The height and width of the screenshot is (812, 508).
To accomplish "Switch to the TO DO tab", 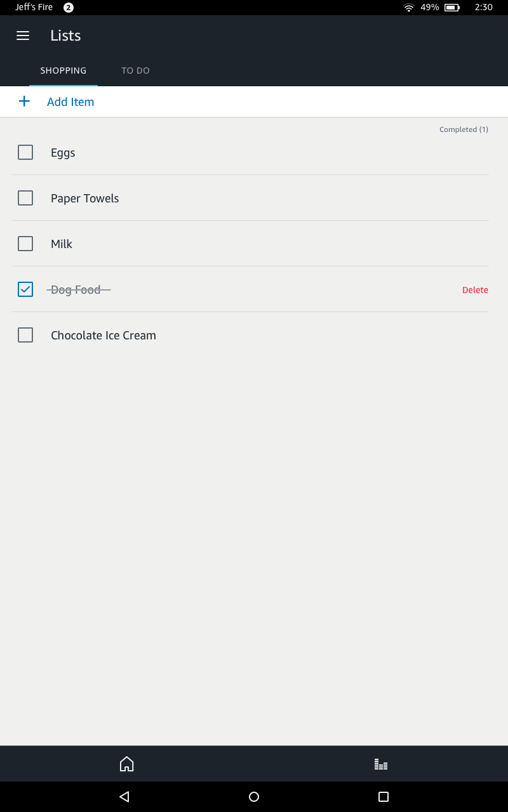I will (x=135, y=70).
